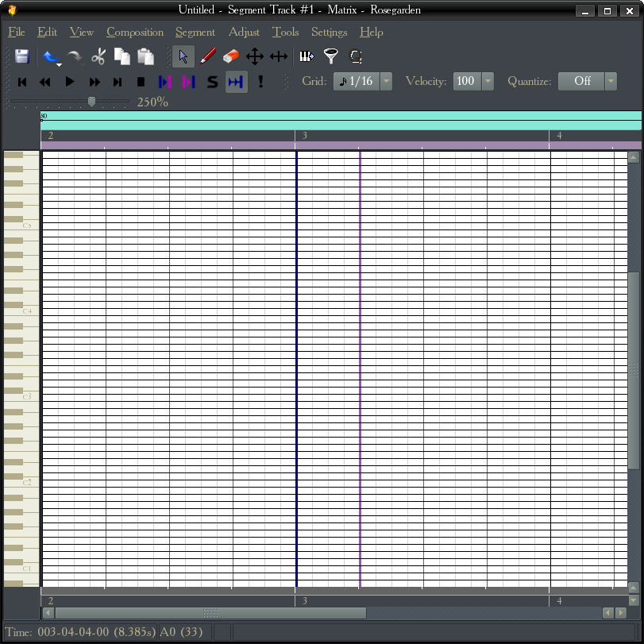The width and height of the screenshot is (644, 644).
Task: Open the Filter funnel icon
Action: pyautogui.click(x=330, y=56)
